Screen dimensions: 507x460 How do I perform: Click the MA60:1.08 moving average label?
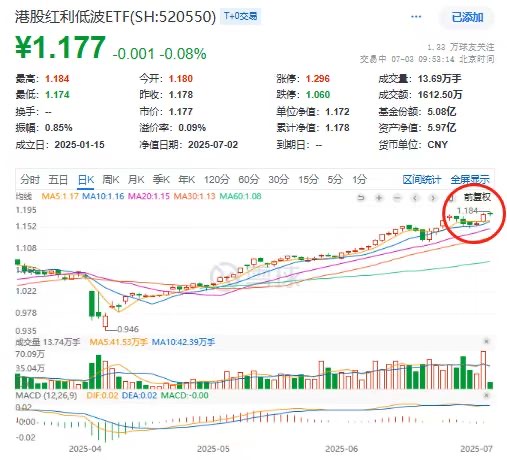[x=240, y=196]
